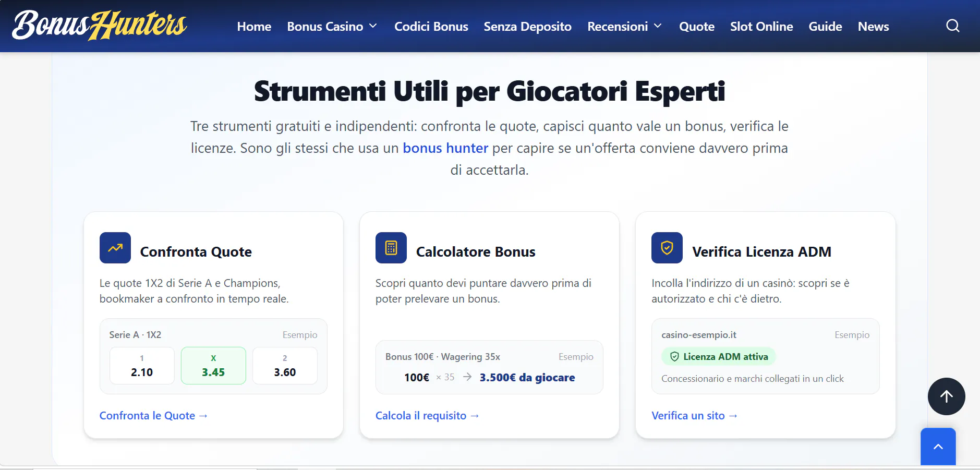Click the dark circular up-arrow button
Screen dimensions: 980x470
click(946, 396)
